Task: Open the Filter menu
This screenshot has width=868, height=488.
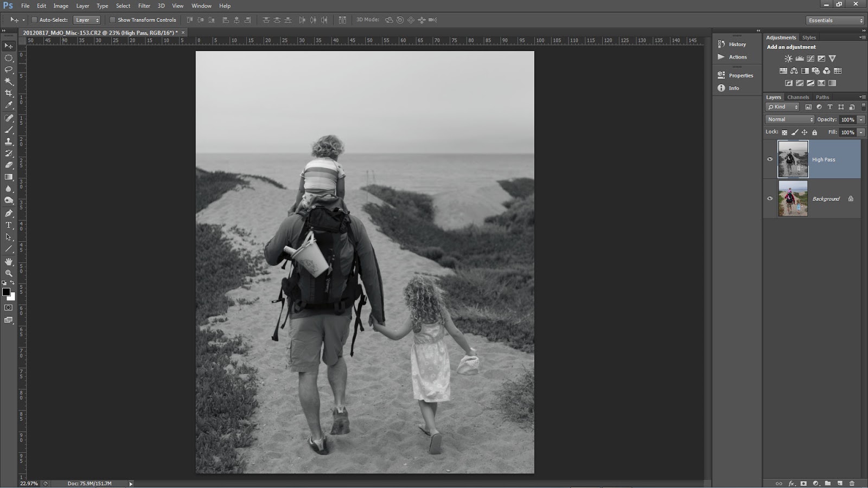Action: point(144,5)
